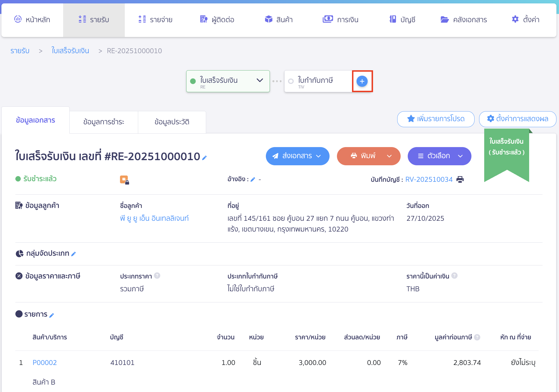Open product link P00002

[x=44, y=362]
